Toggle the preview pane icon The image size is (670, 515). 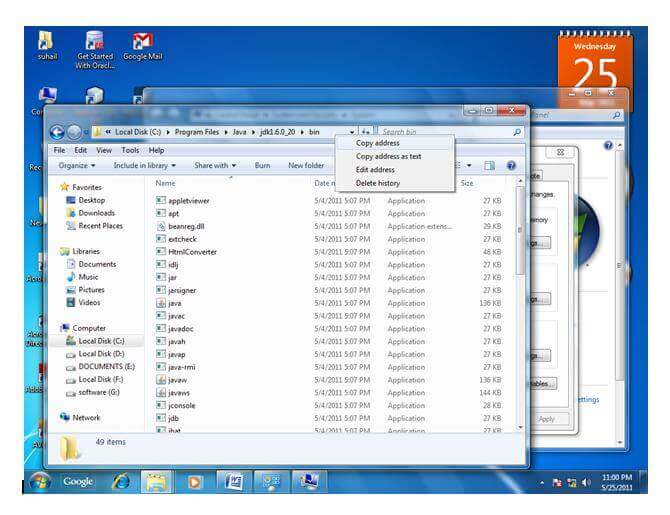click(x=490, y=165)
